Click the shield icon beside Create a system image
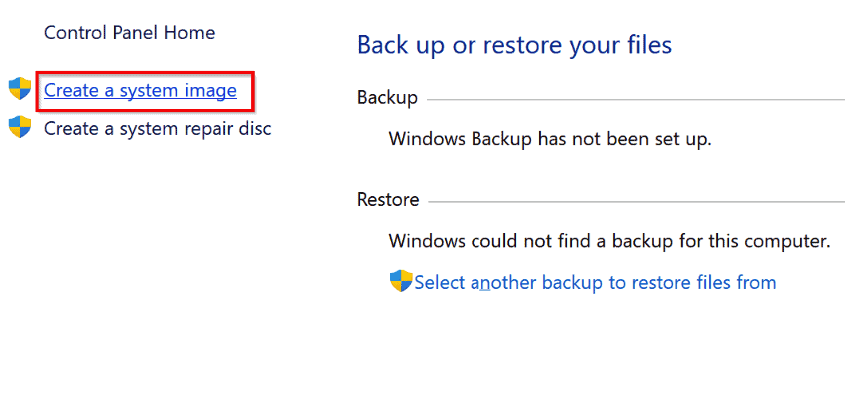The width and height of the screenshot is (845, 410). point(20,89)
